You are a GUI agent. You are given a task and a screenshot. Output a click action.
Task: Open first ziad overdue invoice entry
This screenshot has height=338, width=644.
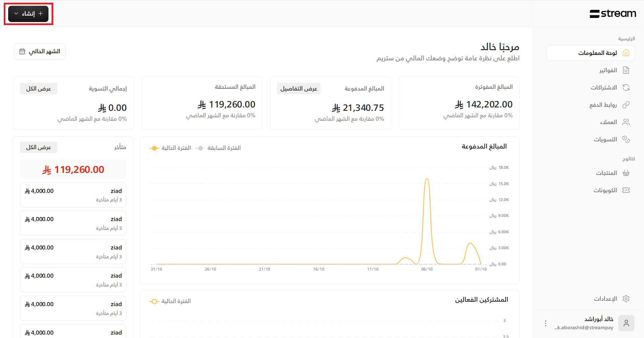click(x=73, y=195)
